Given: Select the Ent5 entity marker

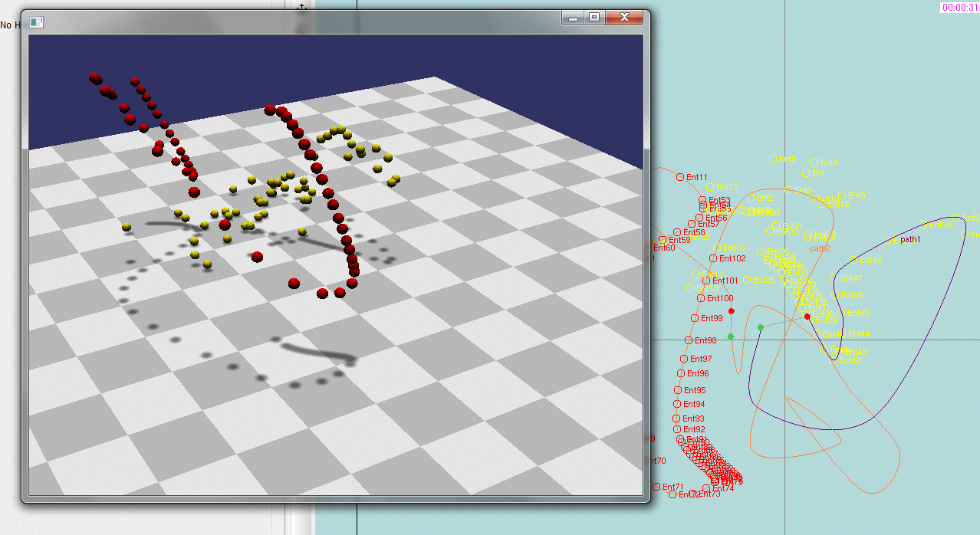Looking at the screenshot, I should (x=773, y=159).
